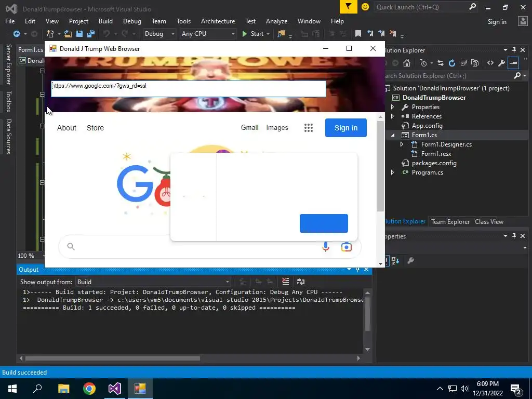This screenshot has width=532, height=399.
Task: Click the Save All icon
Action: (91, 34)
